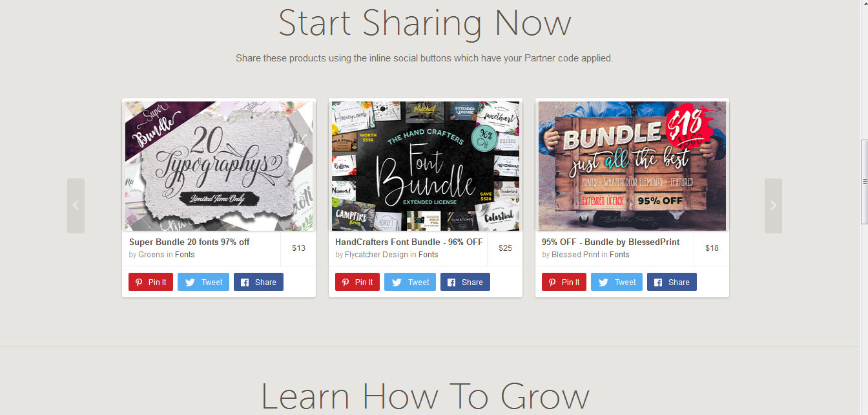This screenshot has width=868, height=415.
Task: Visit the Blessed Print shop link
Action: [575, 255]
